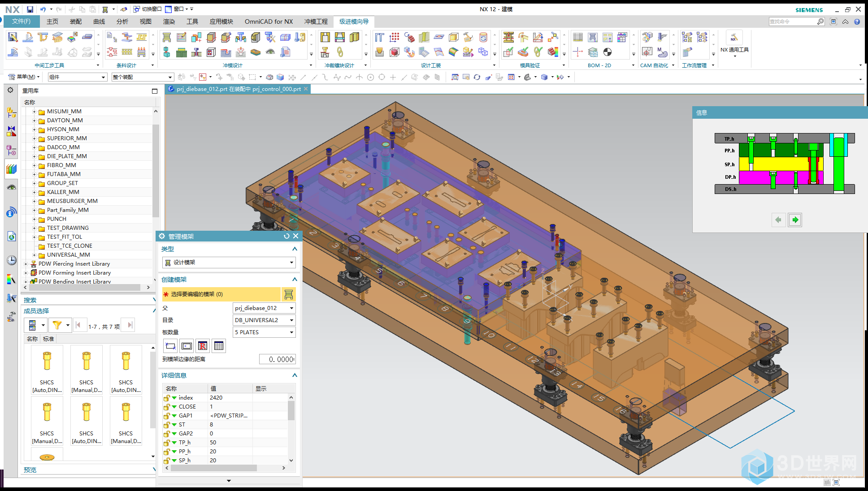Click the chain link icon in piercing insert design
The height and width of the screenshot is (491, 868).
click(340, 52)
